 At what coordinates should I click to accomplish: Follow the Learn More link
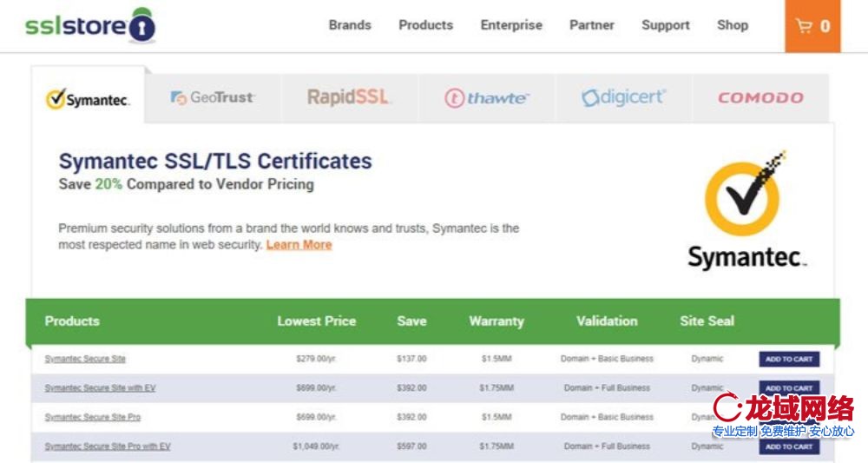pos(299,245)
